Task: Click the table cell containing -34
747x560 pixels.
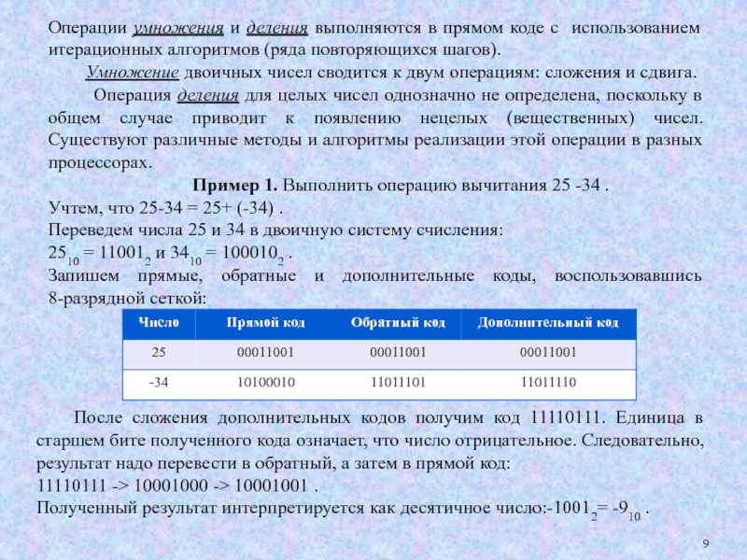Action: (159, 382)
